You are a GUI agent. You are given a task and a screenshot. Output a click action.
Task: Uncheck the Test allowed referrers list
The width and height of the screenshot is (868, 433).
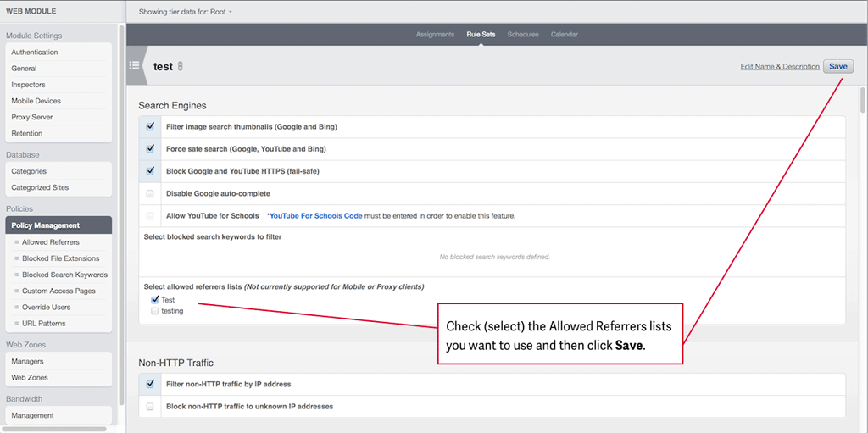[155, 300]
